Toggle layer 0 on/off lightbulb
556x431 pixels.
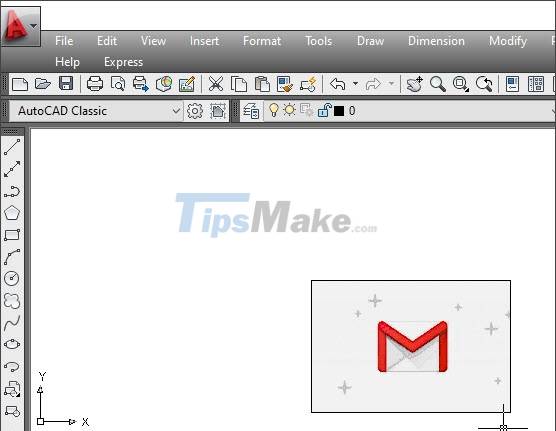pyautogui.click(x=273, y=110)
